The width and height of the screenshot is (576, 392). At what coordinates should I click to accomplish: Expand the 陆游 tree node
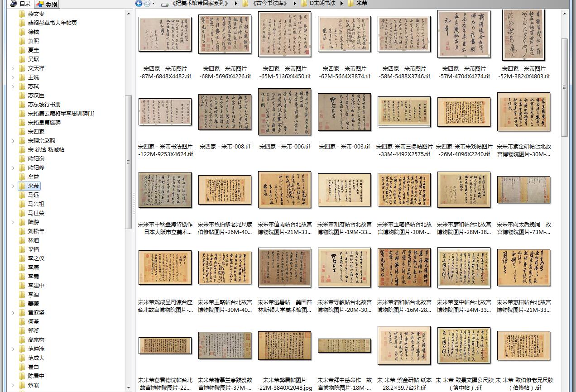click(x=13, y=222)
